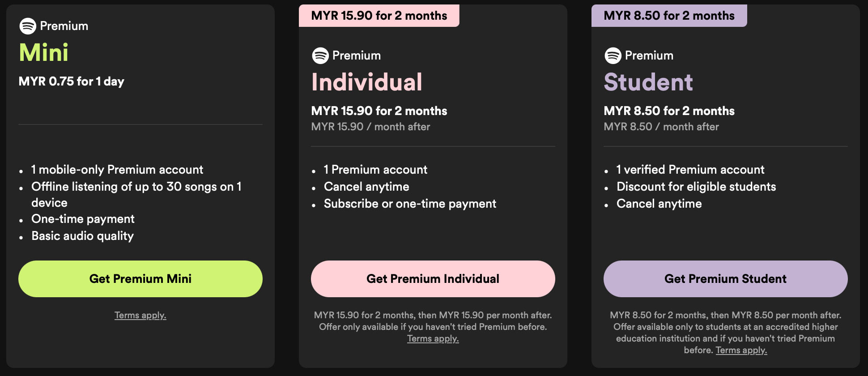Open Terms apply link under Mini plan
868x376 pixels.
click(140, 315)
